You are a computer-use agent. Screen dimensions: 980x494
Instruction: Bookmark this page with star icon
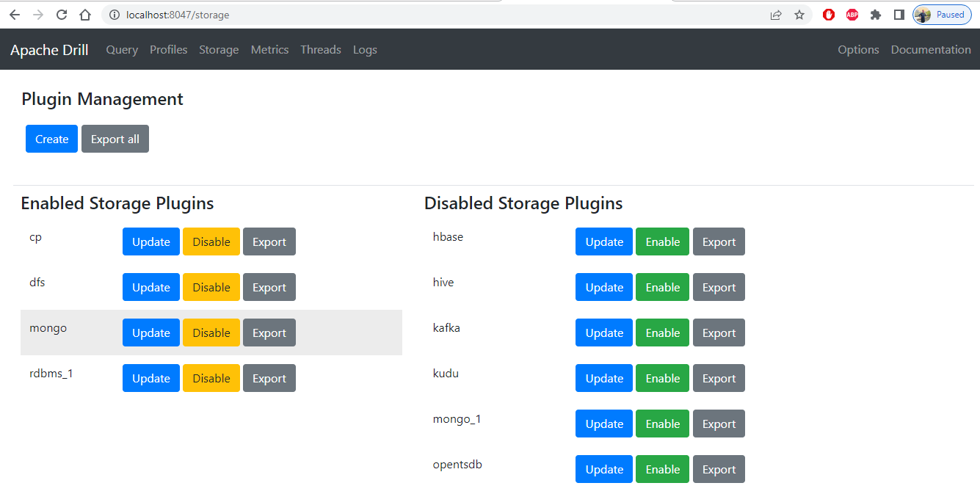(x=799, y=15)
